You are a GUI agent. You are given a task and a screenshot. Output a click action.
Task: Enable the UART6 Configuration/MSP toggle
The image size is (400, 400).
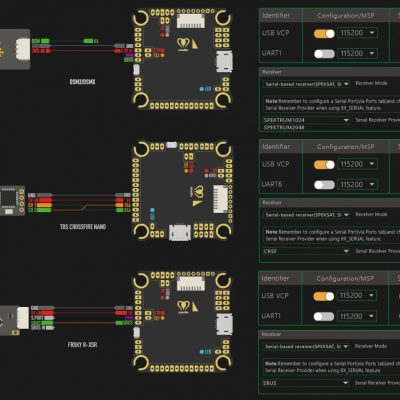[324, 185]
